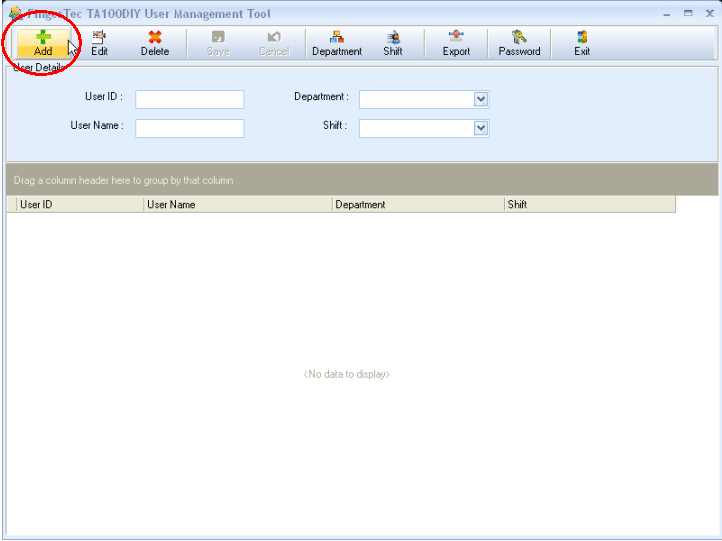This screenshot has height=541, width=722.
Task: Close the User Management Tool window
Action: (x=710, y=14)
